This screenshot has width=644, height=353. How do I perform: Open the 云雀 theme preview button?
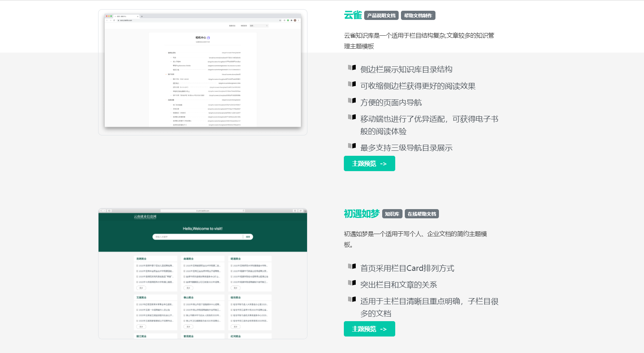[x=369, y=163]
